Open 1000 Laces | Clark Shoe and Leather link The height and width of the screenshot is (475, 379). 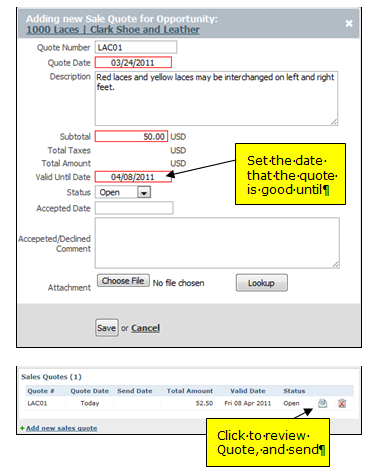pyautogui.click(x=113, y=30)
